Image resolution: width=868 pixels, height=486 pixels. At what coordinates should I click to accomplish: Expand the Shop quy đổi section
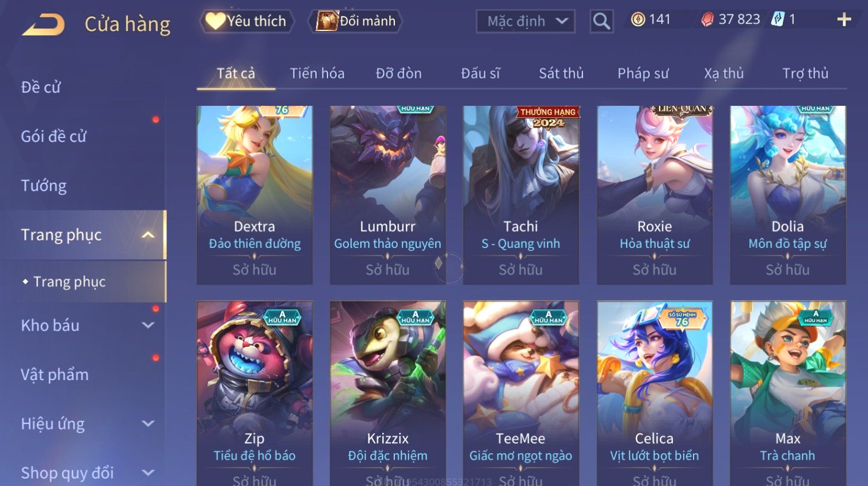[x=148, y=473]
